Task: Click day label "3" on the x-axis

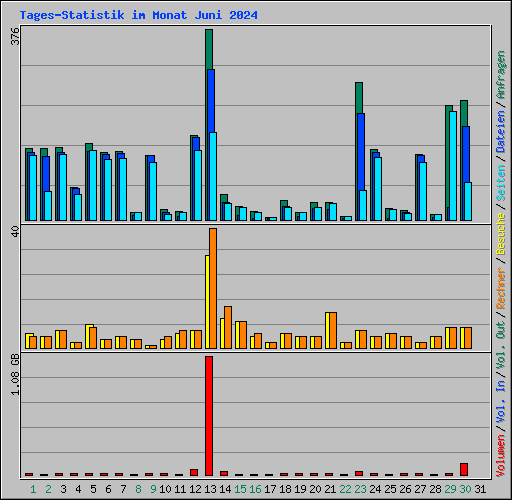Action: click(63, 489)
